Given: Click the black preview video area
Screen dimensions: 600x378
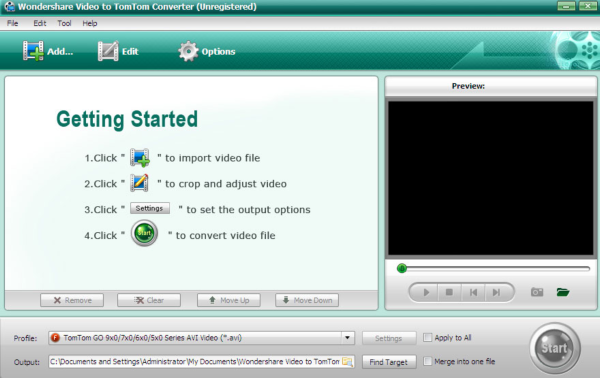Looking at the screenshot, I should click(491, 178).
